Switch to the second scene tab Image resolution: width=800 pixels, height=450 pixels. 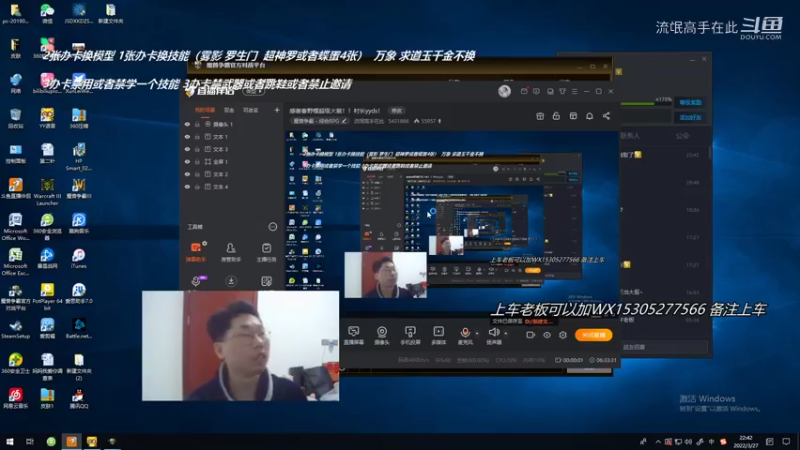(229, 110)
